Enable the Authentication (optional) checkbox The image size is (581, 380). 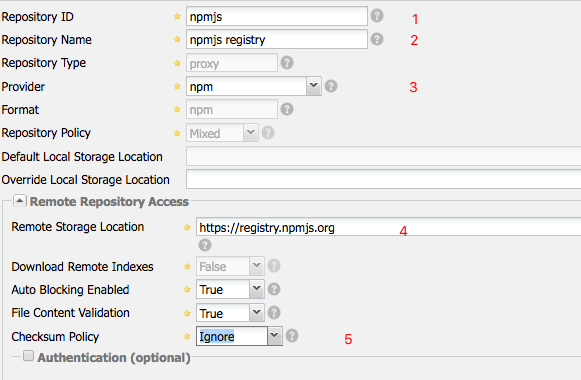[x=28, y=356]
